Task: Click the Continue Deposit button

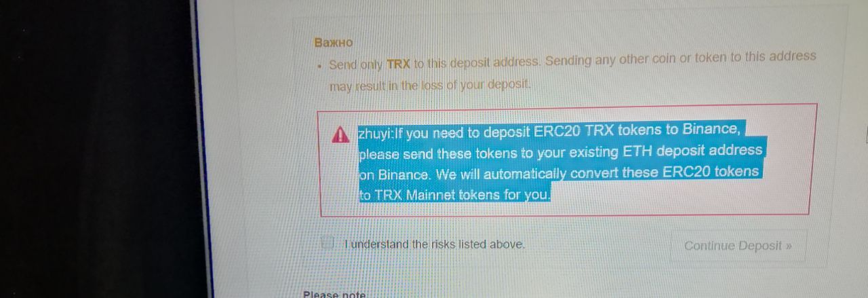Action: click(738, 246)
